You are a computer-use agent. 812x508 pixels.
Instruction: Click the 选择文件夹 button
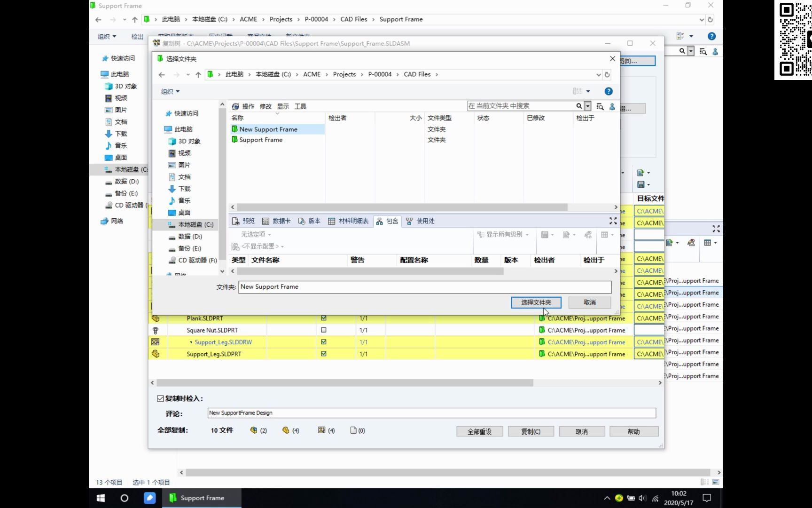click(536, 302)
